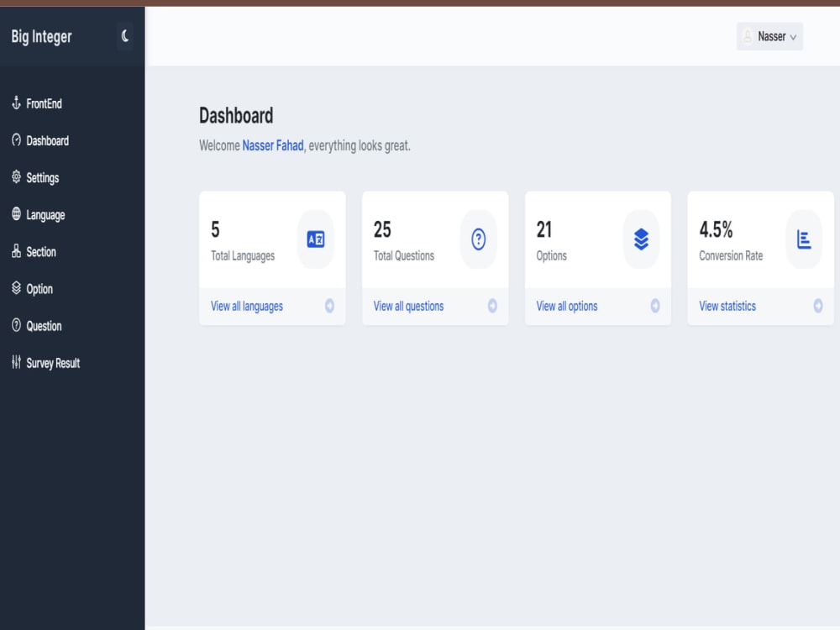Click the 'Total Languages' label

tap(243, 256)
